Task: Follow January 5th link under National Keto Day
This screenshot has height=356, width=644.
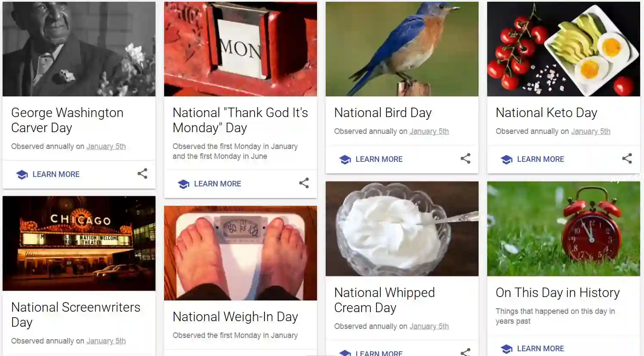Action: [x=591, y=131]
